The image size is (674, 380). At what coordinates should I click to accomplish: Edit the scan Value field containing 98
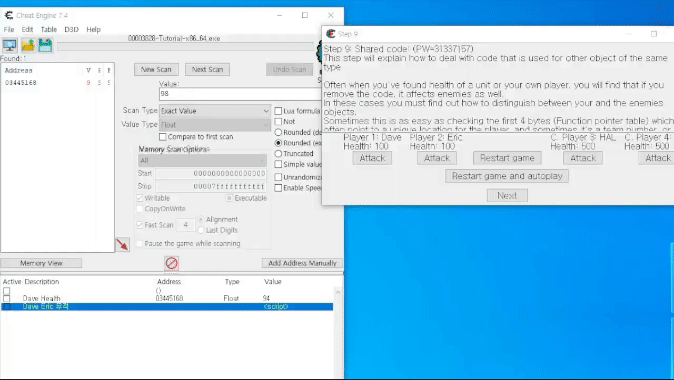point(240,94)
